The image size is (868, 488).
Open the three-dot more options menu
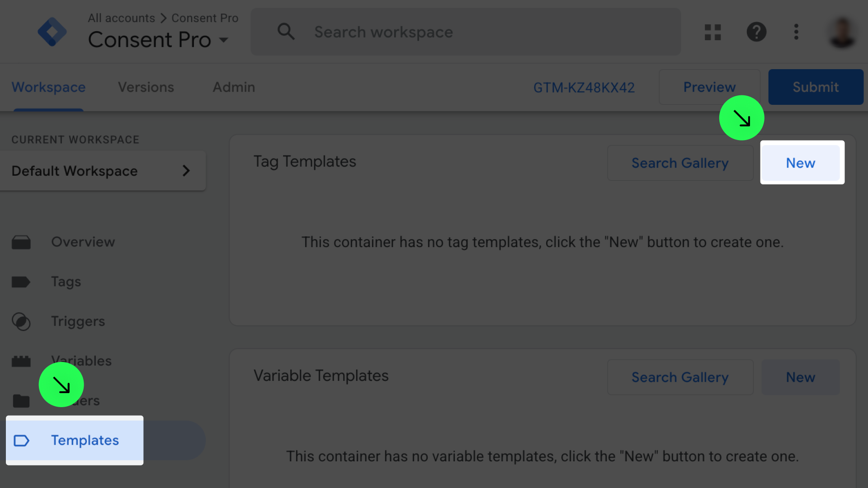click(x=796, y=32)
